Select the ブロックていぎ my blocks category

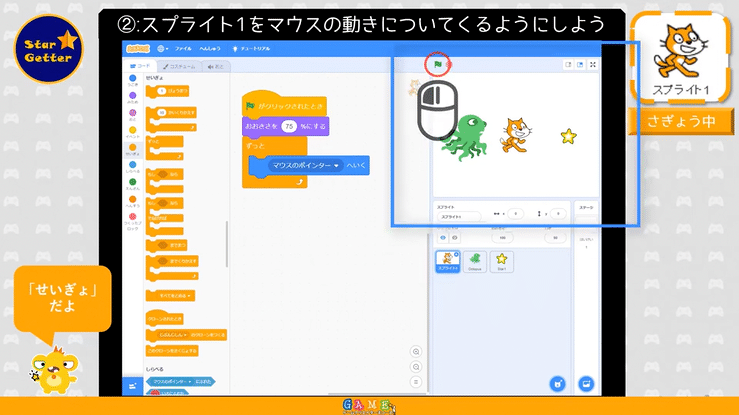(x=133, y=221)
